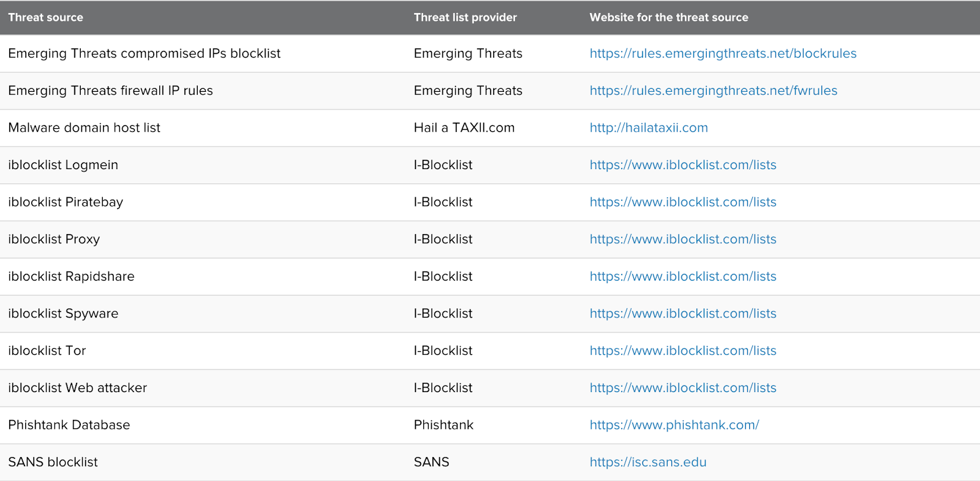Open iblocklist link in the Logmein row

coord(683,165)
